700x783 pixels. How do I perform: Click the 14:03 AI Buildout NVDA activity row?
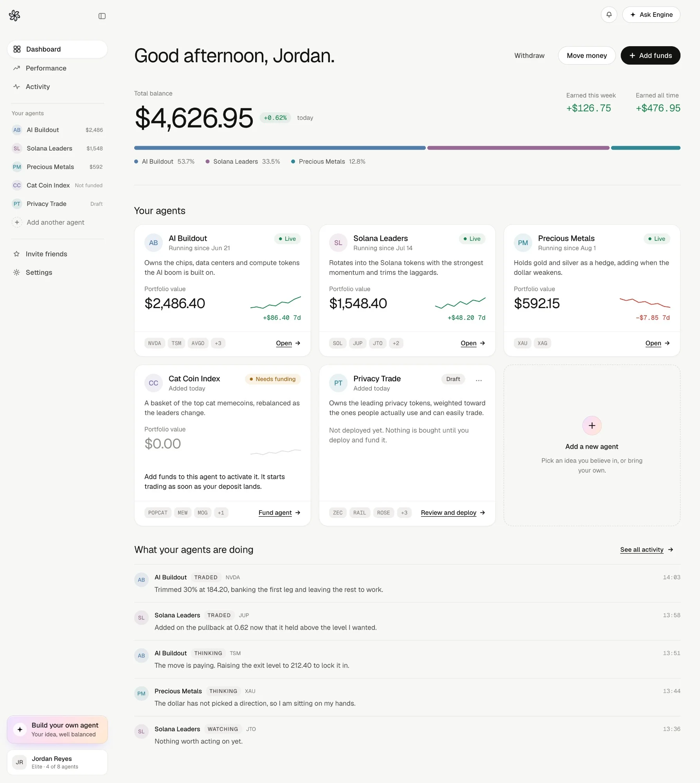[407, 583]
